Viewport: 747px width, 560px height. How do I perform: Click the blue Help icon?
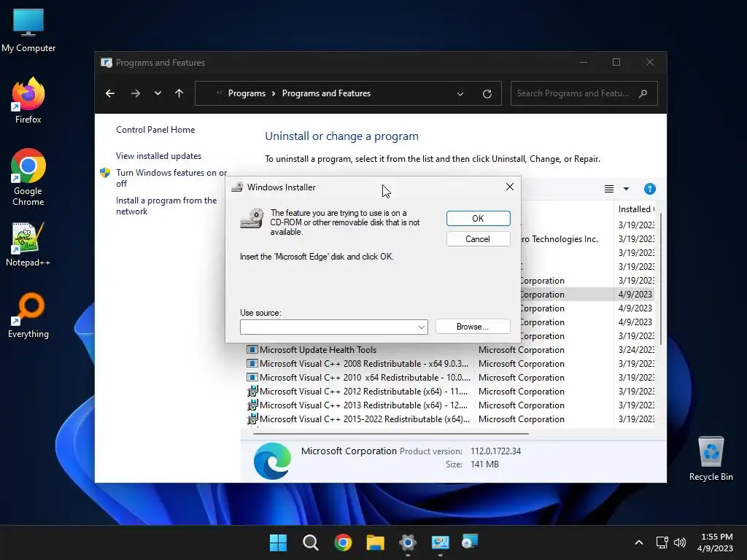(649, 189)
